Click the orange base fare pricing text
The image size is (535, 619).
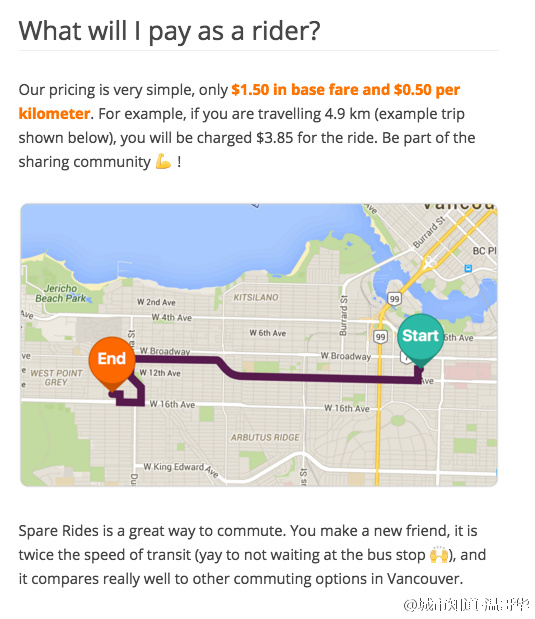coord(345,90)
